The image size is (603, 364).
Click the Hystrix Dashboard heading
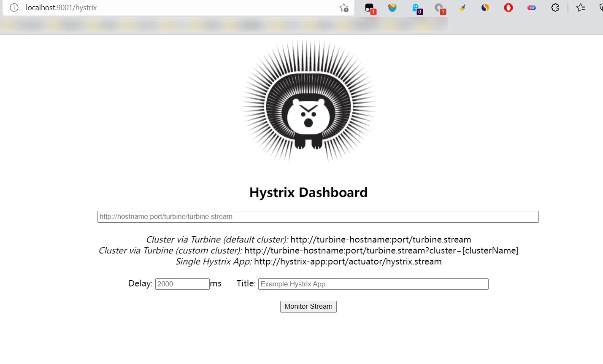coord(308,193)
